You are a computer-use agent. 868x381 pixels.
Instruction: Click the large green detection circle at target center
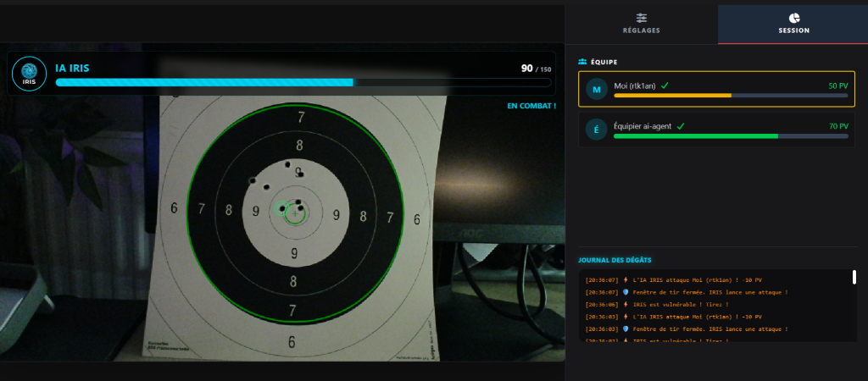[x=295, y=213]
